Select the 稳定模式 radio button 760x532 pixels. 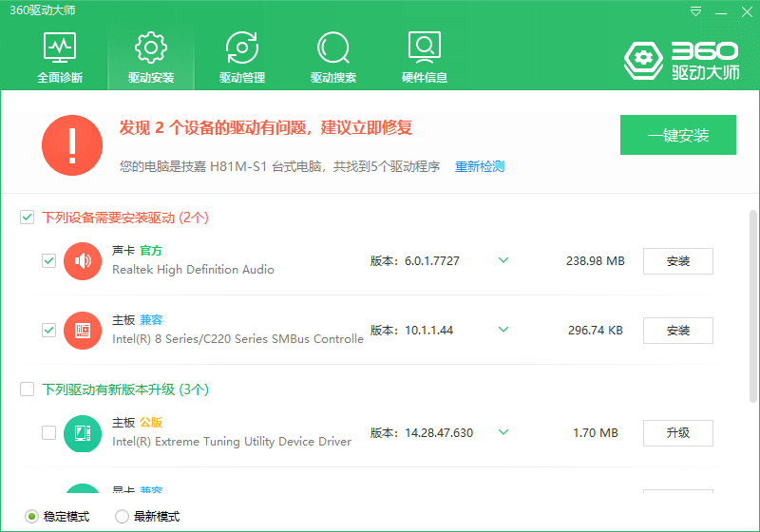[x=31, y=517]
